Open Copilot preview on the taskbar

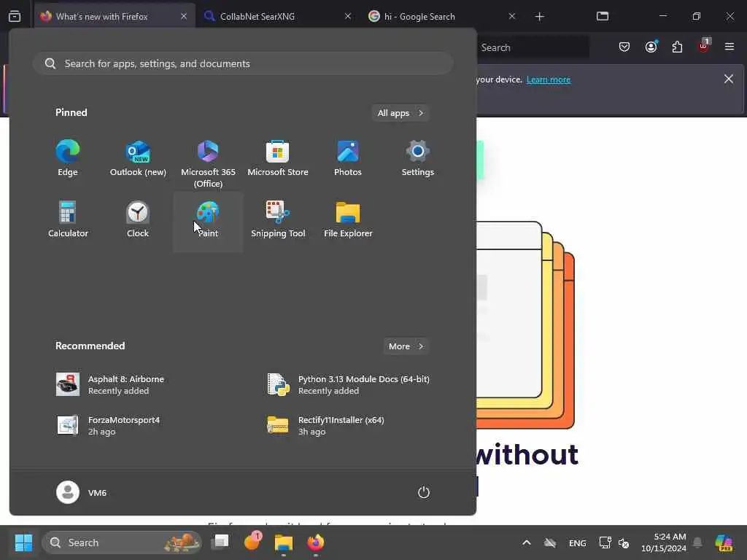coord(724,542)
